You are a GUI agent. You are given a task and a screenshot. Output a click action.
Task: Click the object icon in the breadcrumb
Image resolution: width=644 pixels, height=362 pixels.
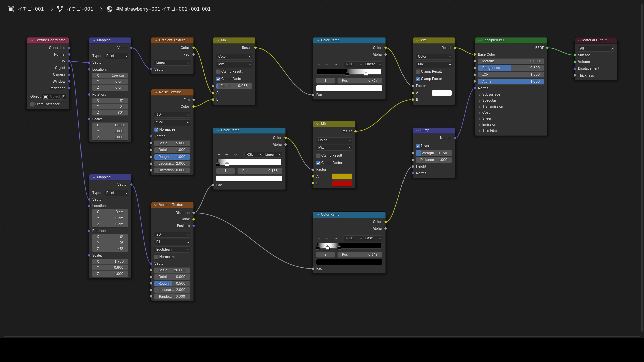tap(11, 9)
